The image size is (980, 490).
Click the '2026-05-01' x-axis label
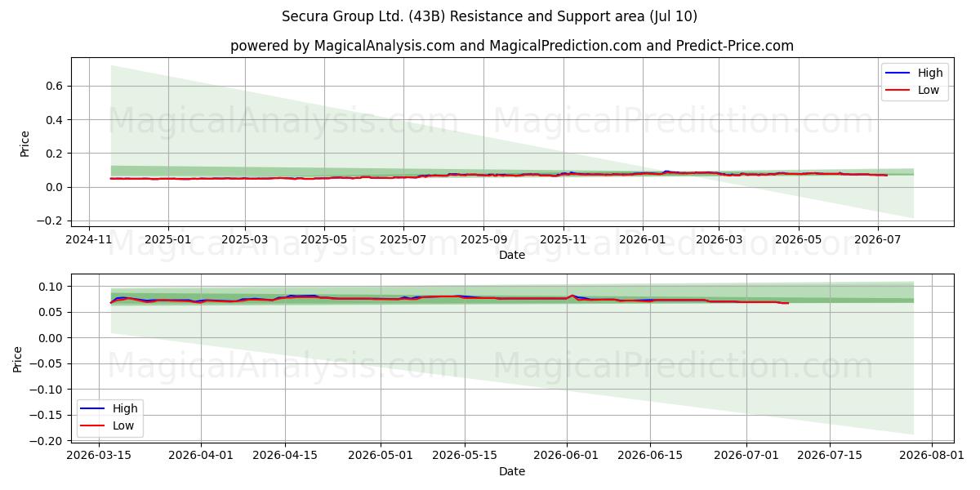381,456
